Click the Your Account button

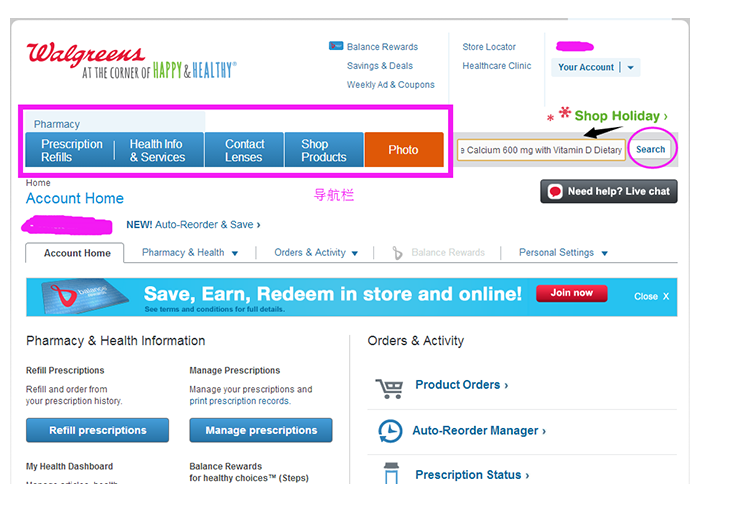point(595,67)
